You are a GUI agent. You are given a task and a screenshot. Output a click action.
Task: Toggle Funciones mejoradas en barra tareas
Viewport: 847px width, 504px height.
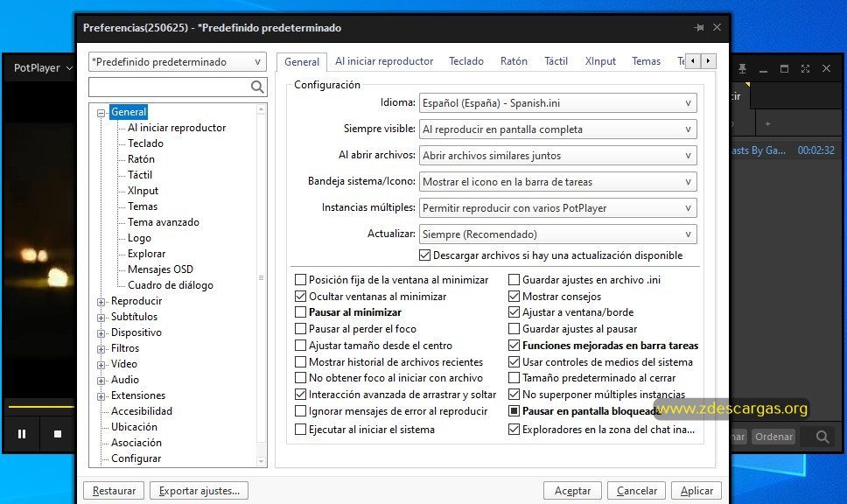coord(514,345)
